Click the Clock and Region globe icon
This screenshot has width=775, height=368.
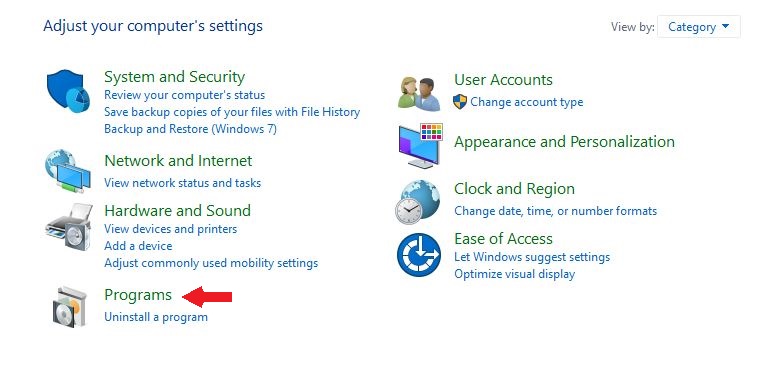click(418, 202)
